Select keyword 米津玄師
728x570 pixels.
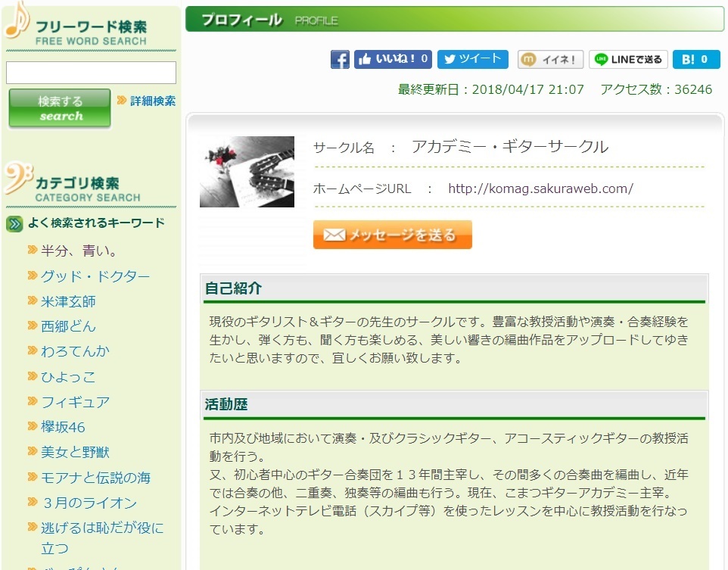[68, 301]
